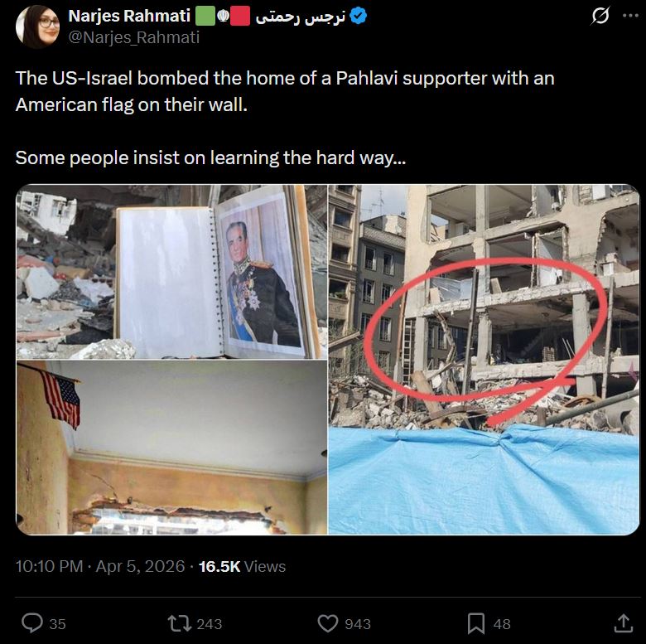Open the three-dot more options menu
The width and height of the screenshot is (646, 644).
pos(630,16)
